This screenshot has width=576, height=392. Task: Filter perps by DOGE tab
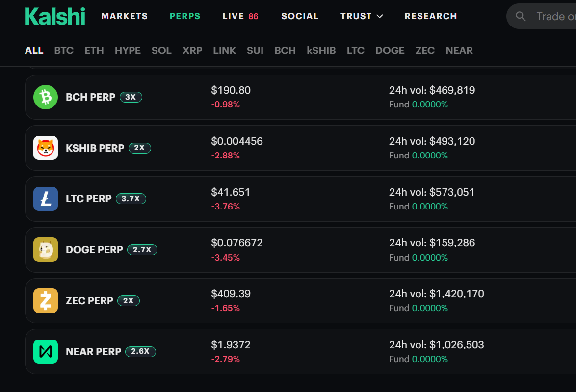[390, 51]
